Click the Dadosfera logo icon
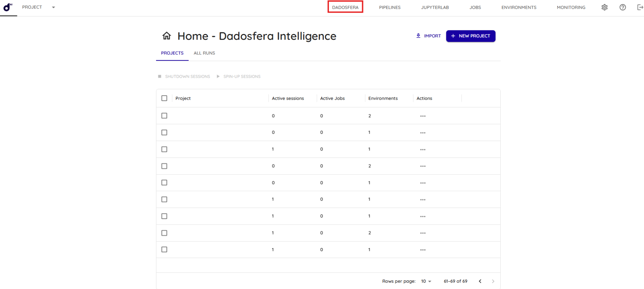 click(8, 7)
